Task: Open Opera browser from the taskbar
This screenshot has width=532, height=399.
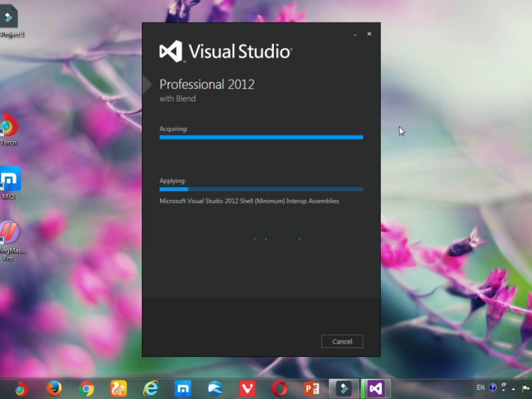Action: pyautogui.click(x=280, y=389)
